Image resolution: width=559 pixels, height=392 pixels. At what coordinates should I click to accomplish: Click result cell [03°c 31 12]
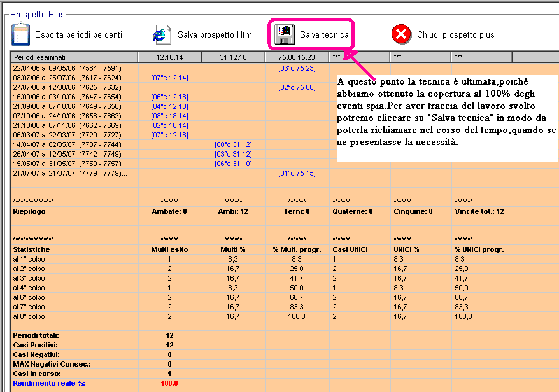234,154
